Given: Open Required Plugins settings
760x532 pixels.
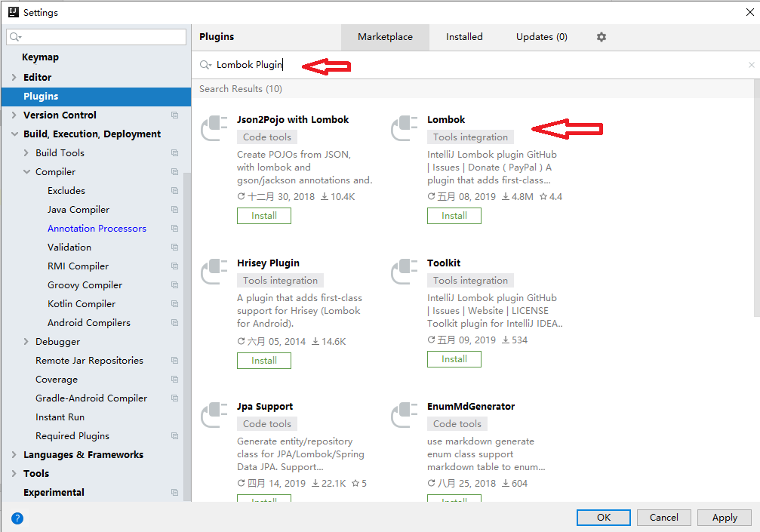Looking at the screenshot, I should [x=72, y=436].
